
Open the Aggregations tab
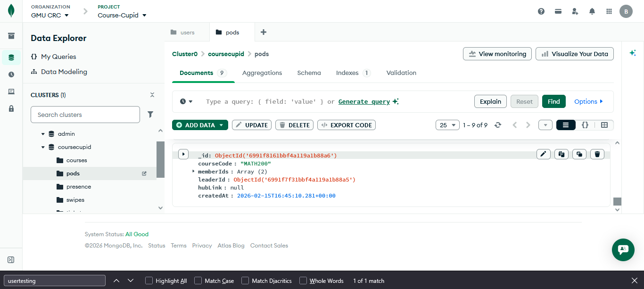click(x=262, y=73)
